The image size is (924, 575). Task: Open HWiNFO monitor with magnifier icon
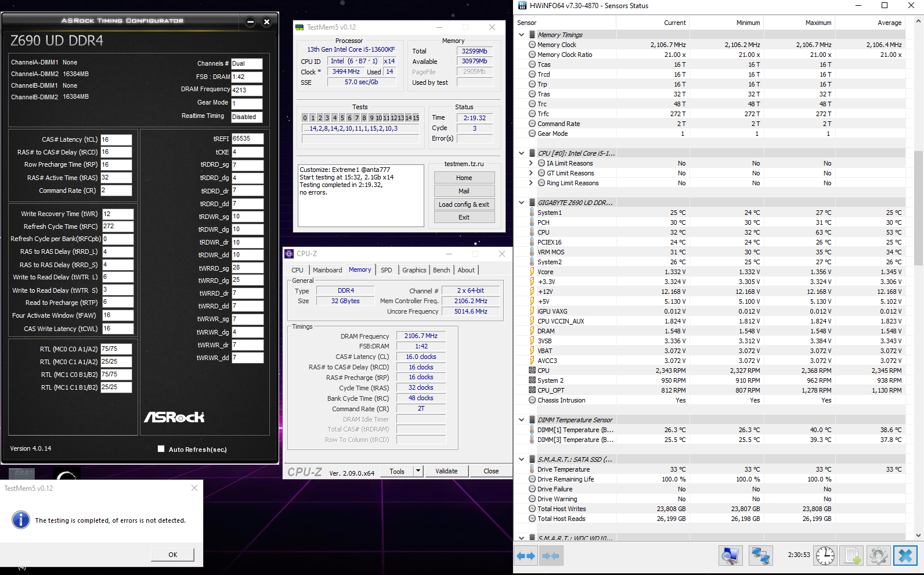(x=730, y=556)
